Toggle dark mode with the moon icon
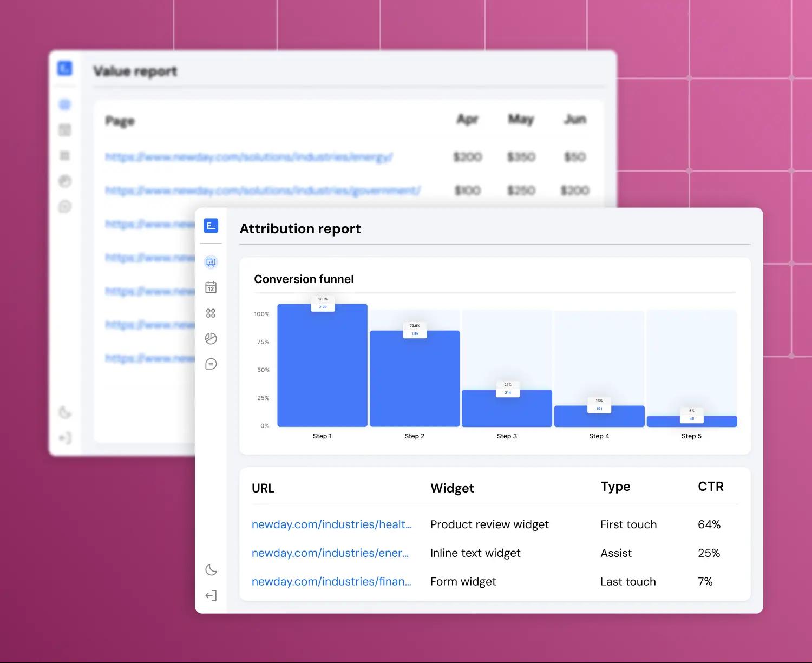The image size is (812, 663). click(211, 570)
